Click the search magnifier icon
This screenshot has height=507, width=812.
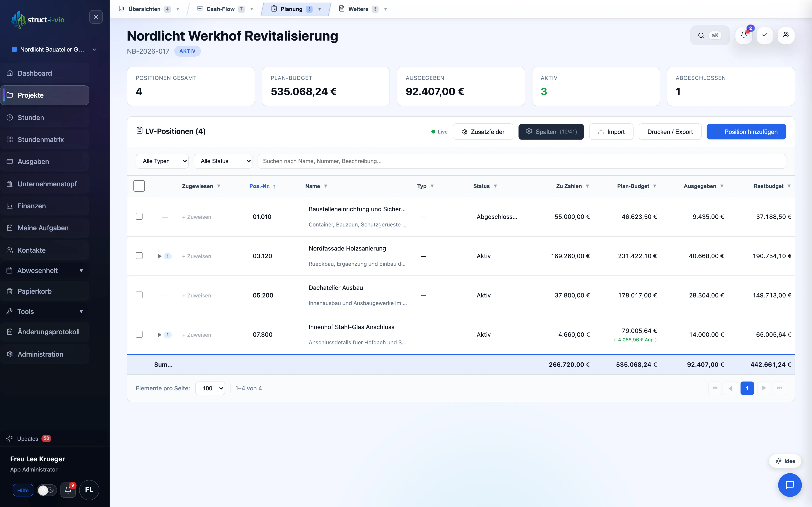[701, 35]
